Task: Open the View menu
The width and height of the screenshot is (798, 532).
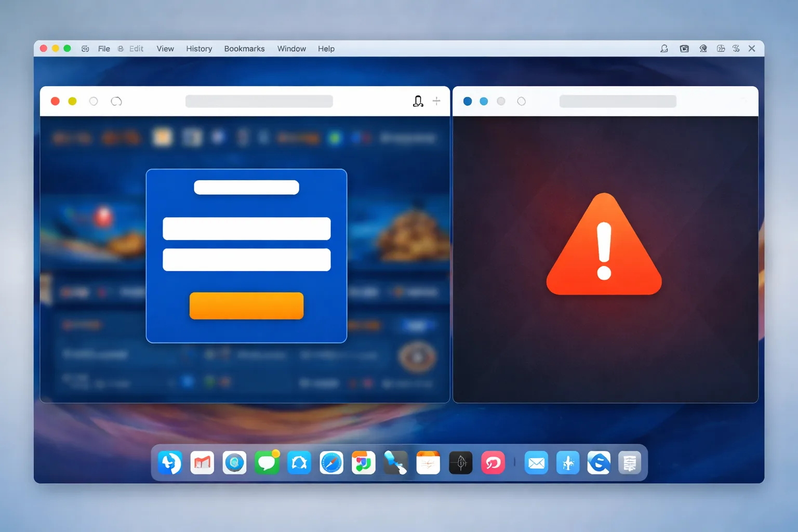Action: click(x=165, y=49)
